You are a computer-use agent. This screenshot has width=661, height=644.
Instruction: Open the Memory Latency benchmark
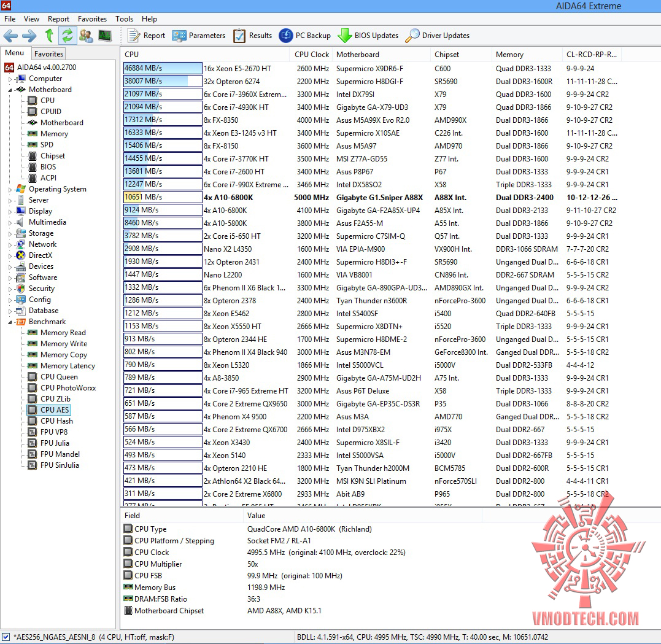pyautogui.click(x=68, y=366)
